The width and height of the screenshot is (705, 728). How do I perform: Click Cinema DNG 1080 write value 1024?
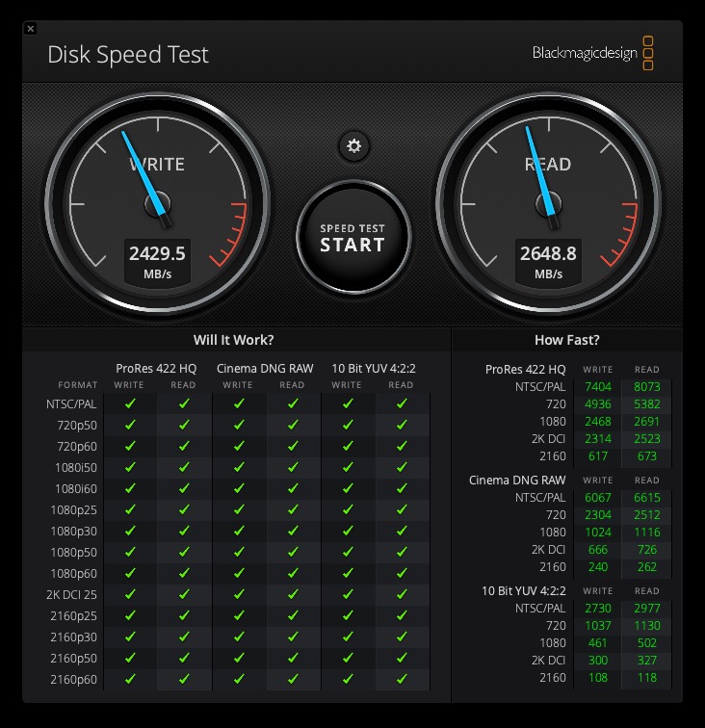(x=598, y=533)
